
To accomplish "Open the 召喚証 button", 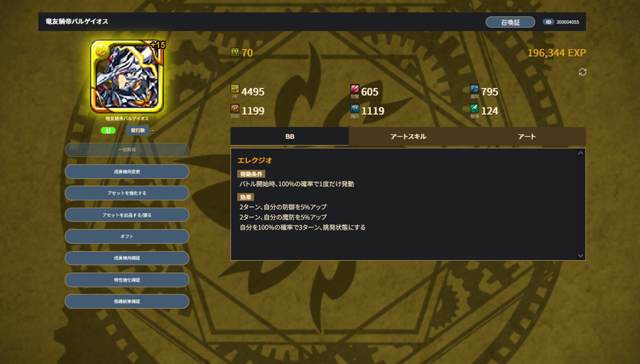I will 510,22.
